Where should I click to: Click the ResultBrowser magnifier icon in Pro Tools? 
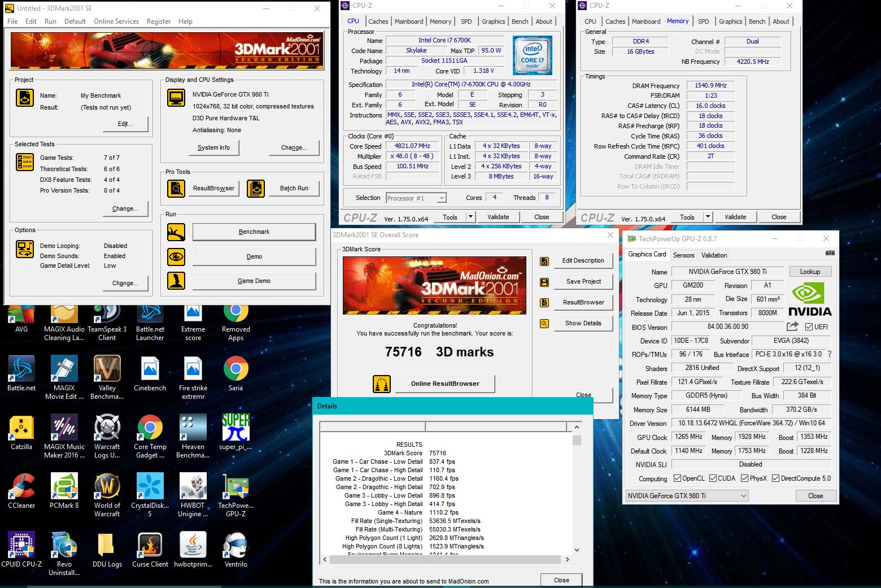[176, 188]
